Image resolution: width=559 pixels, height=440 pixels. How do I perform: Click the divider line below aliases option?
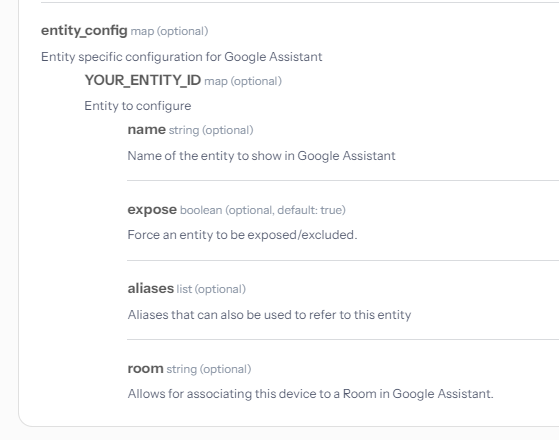tap(343, 339)
